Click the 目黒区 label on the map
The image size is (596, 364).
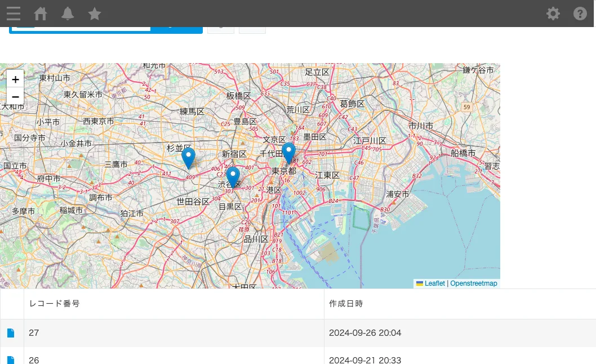(230, 207)
